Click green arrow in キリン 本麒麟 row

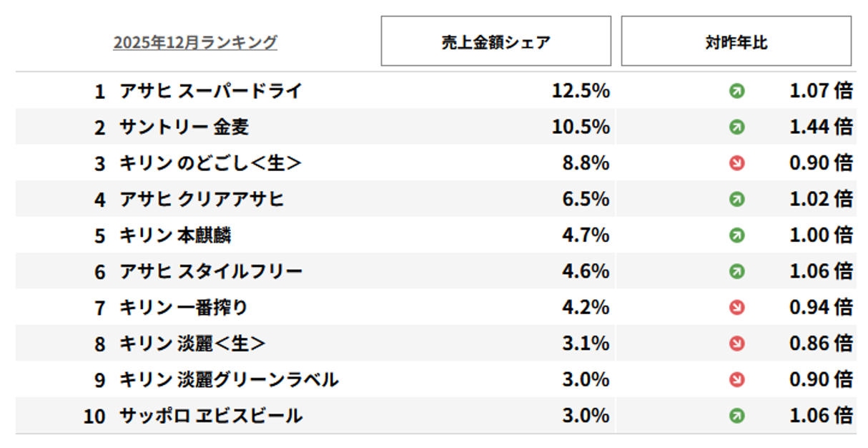click(736, 235)
